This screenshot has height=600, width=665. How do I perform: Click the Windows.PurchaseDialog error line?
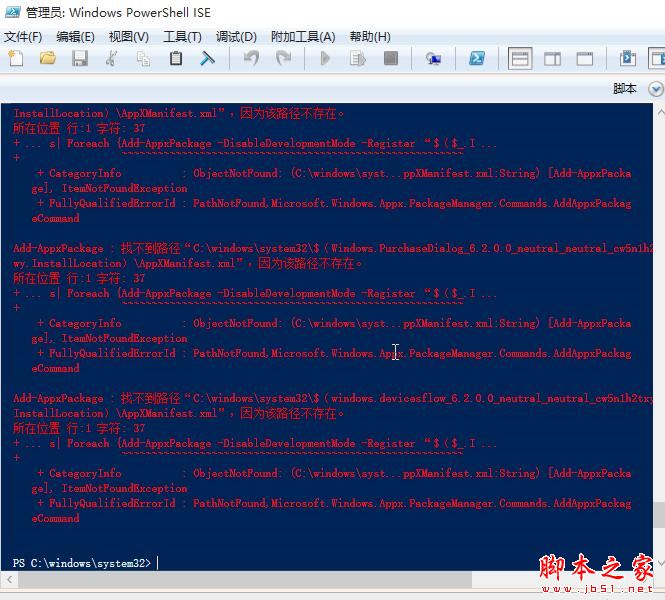[x=333, y=248]
